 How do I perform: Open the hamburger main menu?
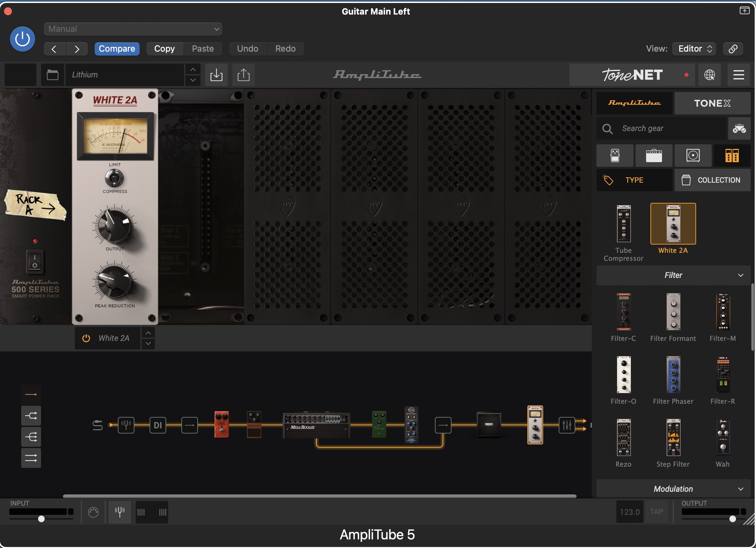738,75
